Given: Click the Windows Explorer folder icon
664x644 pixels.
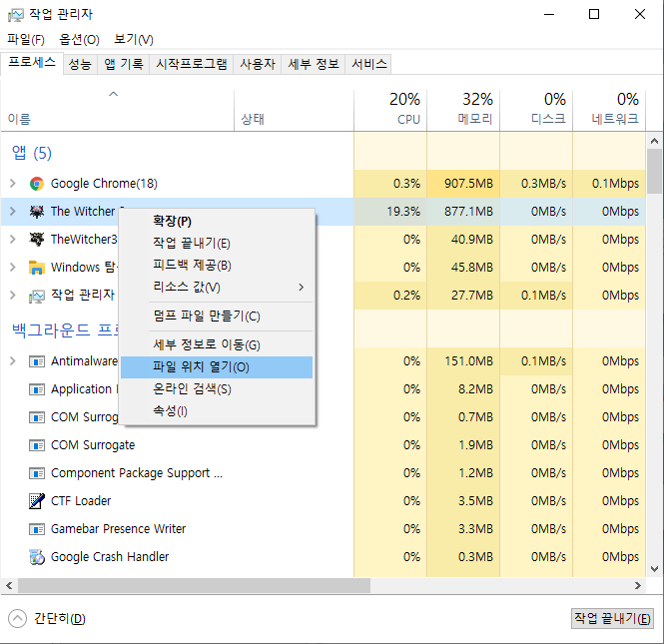Looking at the screenshot, I should 37,268.
